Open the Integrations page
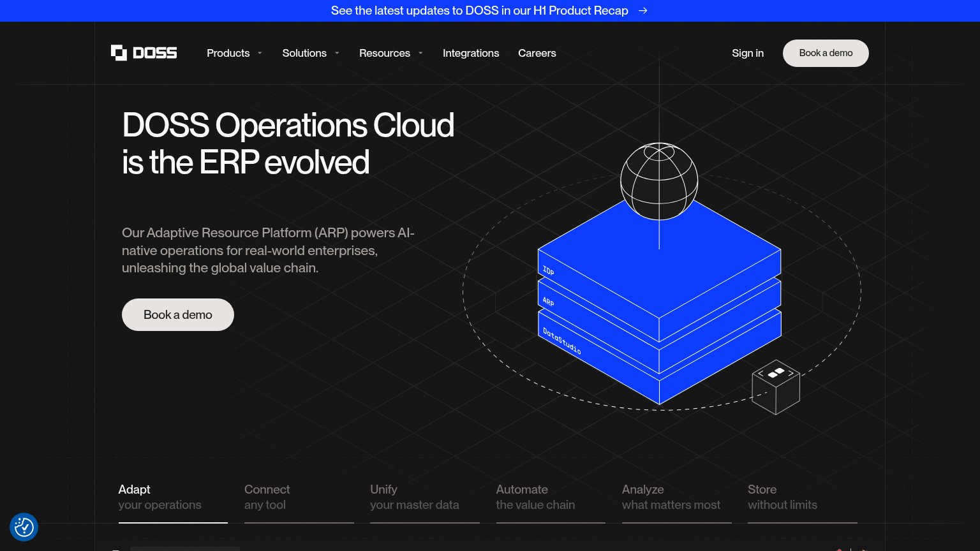The image size is (980, 551). point(471,53)
